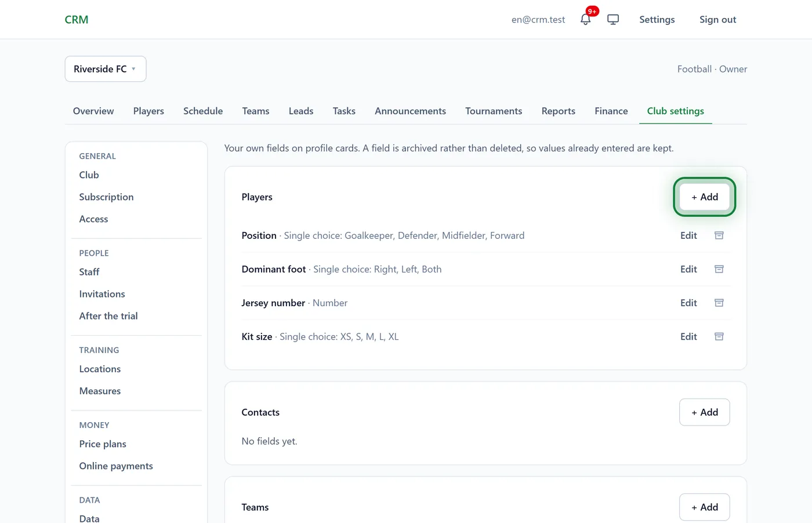The height and width of the screenshot is (523, 812).
Task: Archive the Jersey number field
Action: tap(719, 303)
